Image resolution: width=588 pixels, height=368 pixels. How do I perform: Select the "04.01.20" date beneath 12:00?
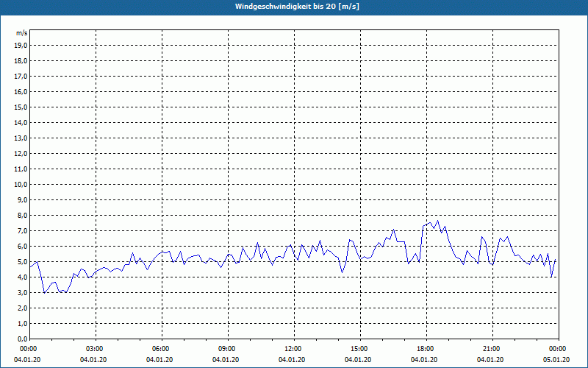292,360
